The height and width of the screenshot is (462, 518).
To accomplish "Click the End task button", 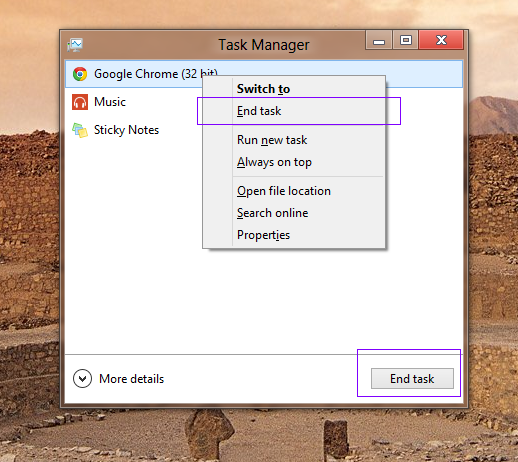I will click(x=412, y=379).
